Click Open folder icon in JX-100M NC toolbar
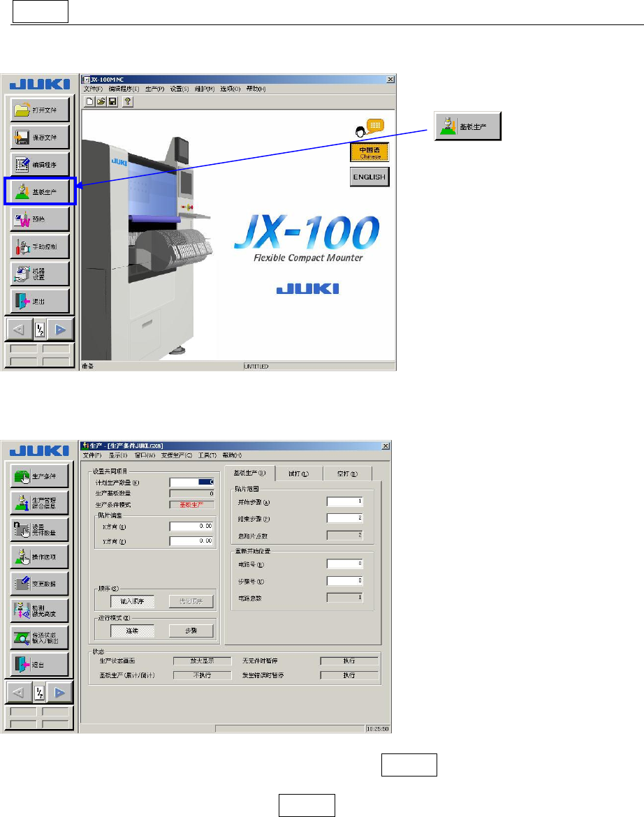 click(101, 102)
